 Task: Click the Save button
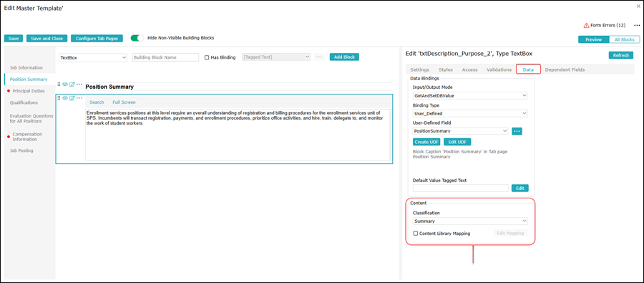[14, 38]
